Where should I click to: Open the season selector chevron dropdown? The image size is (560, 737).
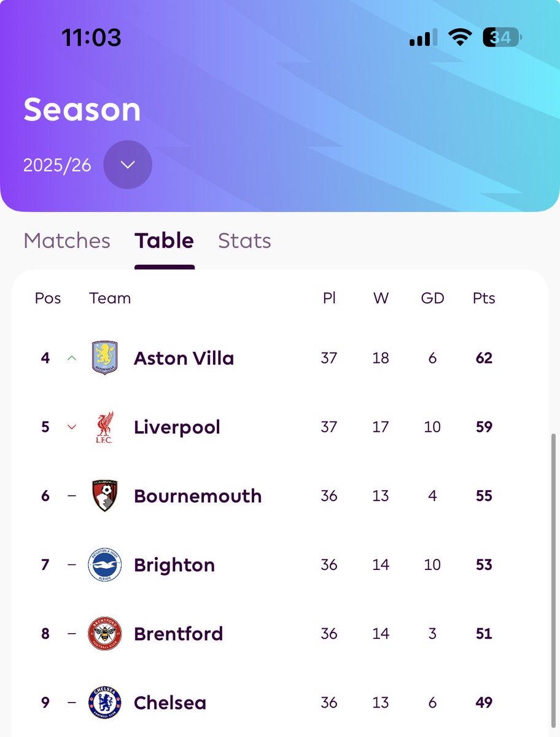click(128, 165)
